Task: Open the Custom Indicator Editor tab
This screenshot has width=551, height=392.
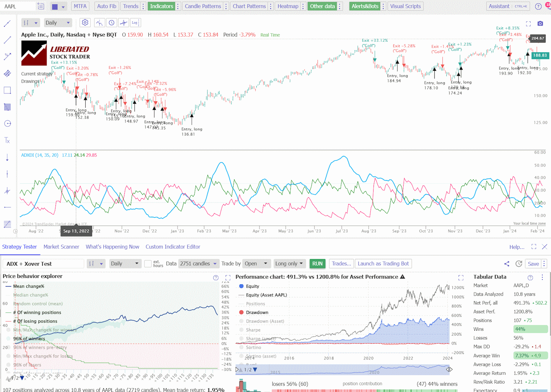Action: [x=173, y=247]
